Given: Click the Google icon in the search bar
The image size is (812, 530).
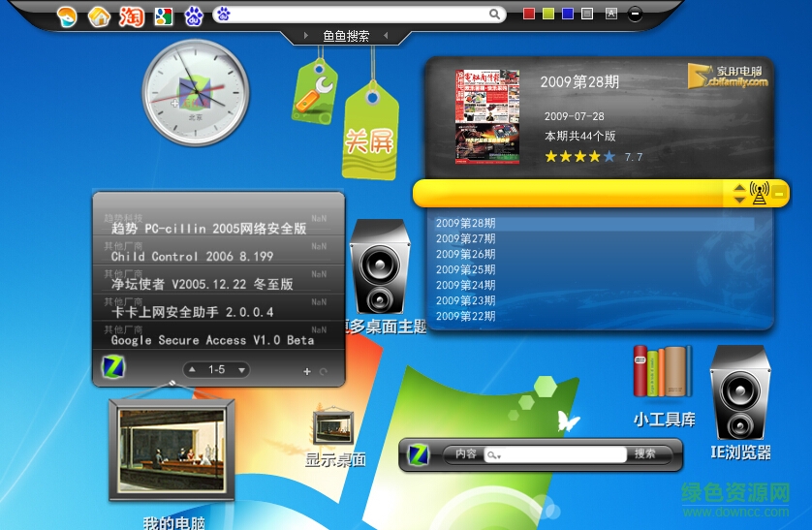Looking at the screenshot, I should (x=163, y=16).
